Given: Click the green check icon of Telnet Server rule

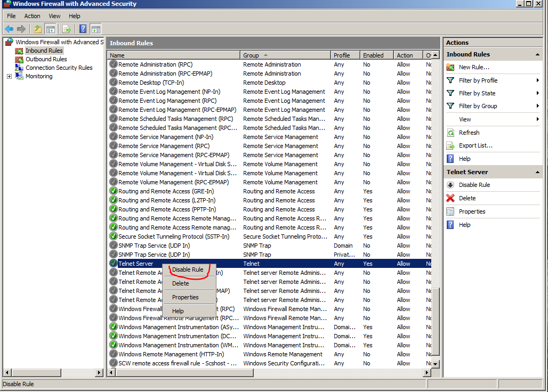Looking at the screenshot, I should [113, 264].
